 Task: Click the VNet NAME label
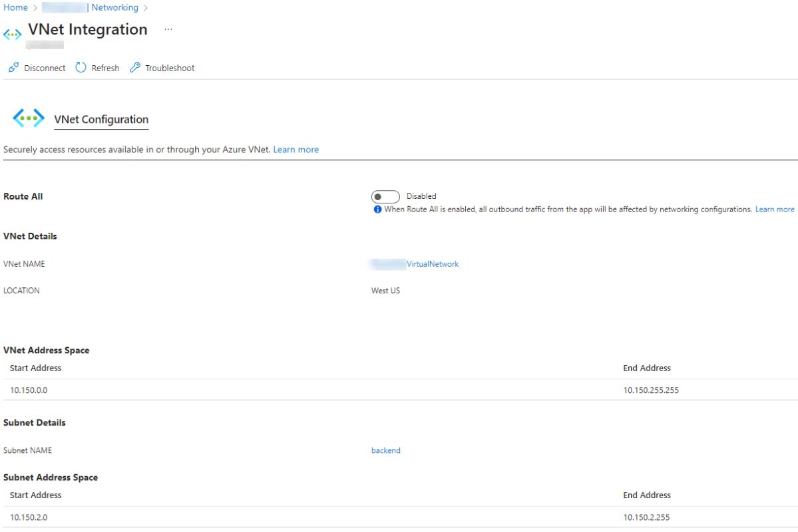(24, 264)
